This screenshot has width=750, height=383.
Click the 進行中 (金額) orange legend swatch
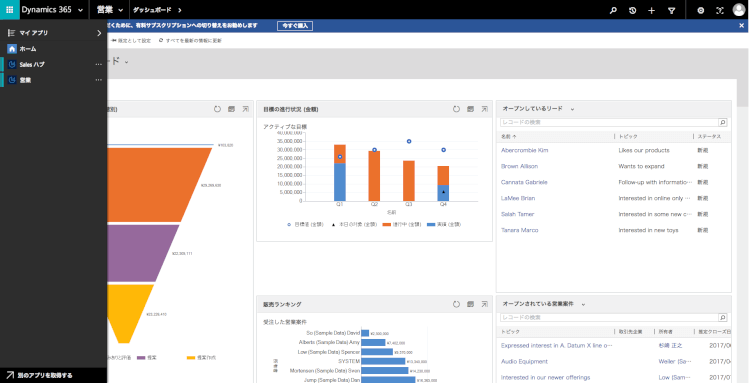click(x=387, y=224)
